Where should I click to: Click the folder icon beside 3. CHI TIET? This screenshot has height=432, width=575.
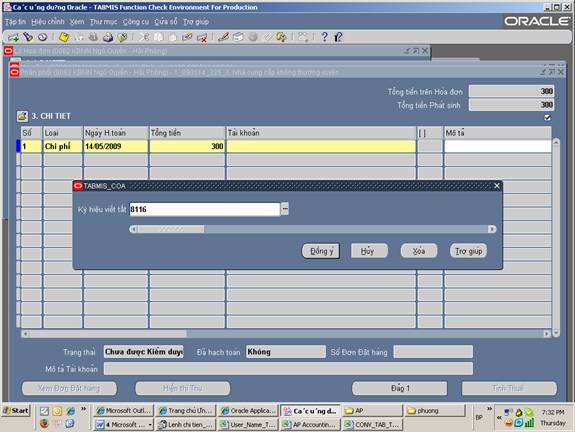pyautogui.click(x=22, y=116)
